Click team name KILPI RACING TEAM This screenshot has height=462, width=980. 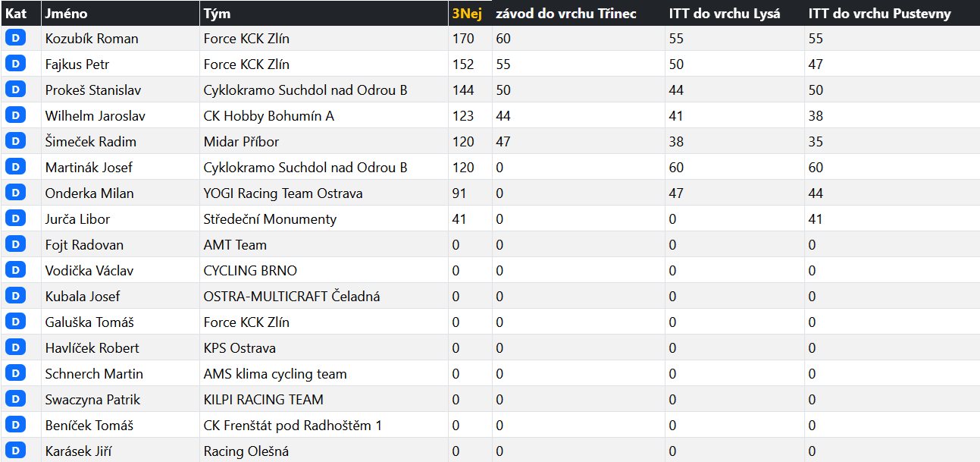(x=263, y=400)
